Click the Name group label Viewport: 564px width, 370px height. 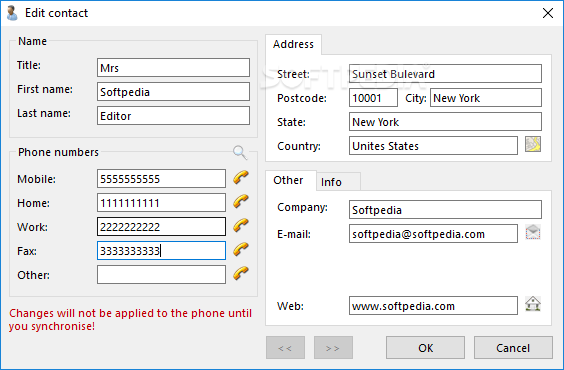(x=32, y=41)
